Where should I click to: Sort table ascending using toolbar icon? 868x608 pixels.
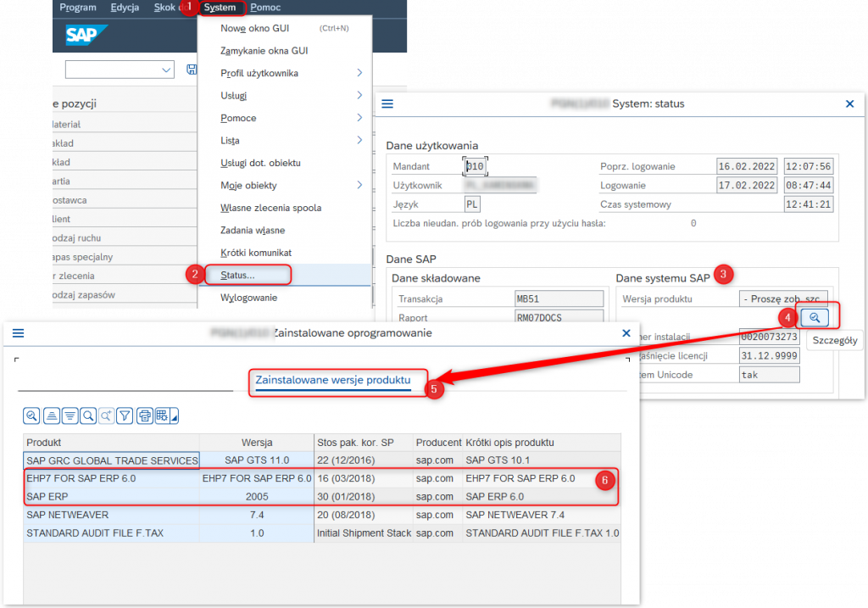click(51, 416)
